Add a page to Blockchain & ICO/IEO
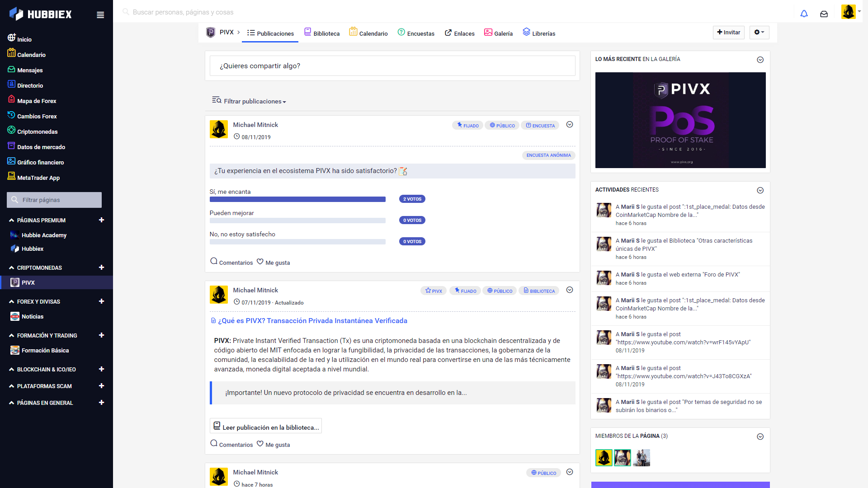 (x=101, y=369)
